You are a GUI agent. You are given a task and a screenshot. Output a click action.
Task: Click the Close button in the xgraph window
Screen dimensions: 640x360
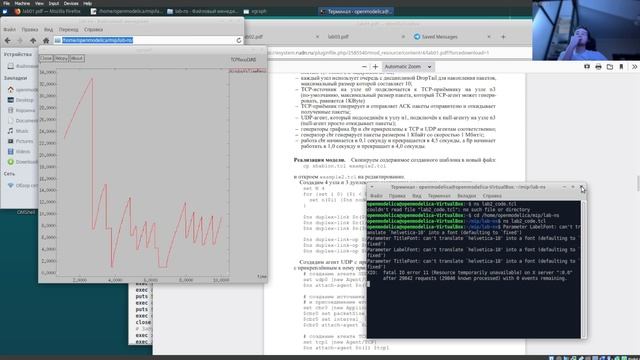(x=46, y=58)
